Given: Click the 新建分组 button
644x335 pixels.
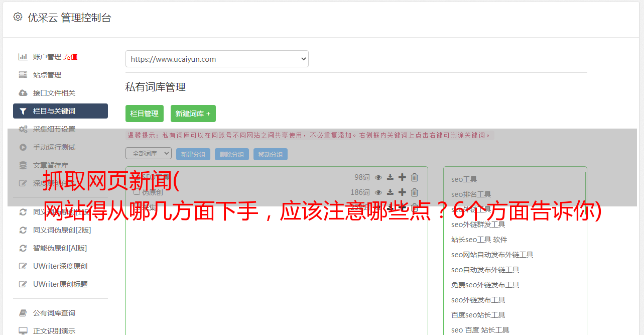Looking at the screenshot, I should click(x=193, y=154).
